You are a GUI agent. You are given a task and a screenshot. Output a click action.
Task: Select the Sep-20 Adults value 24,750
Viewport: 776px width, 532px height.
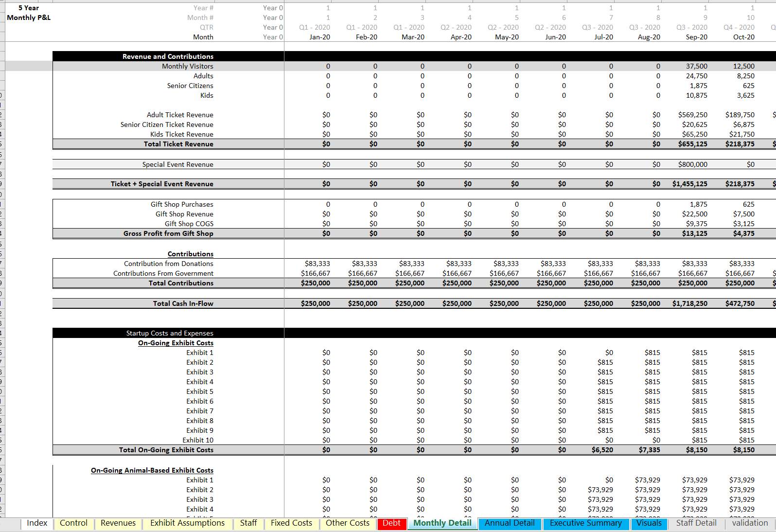tap(697, 76)
